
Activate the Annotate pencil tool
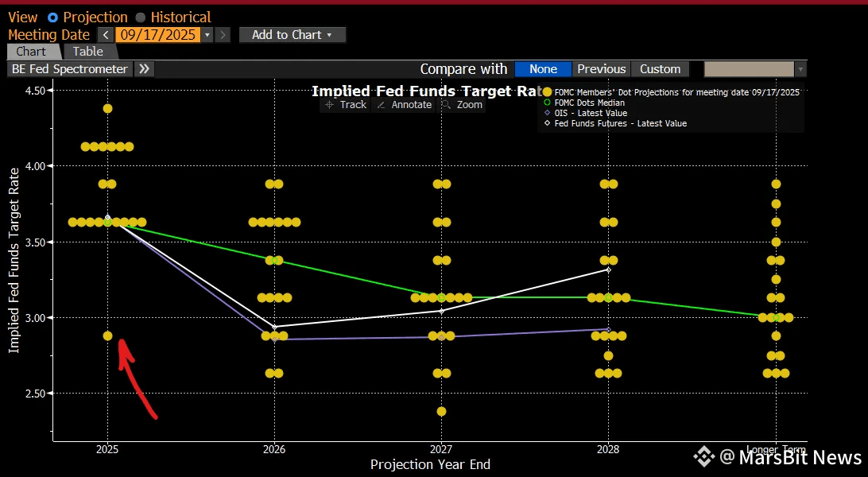point(405,105)
